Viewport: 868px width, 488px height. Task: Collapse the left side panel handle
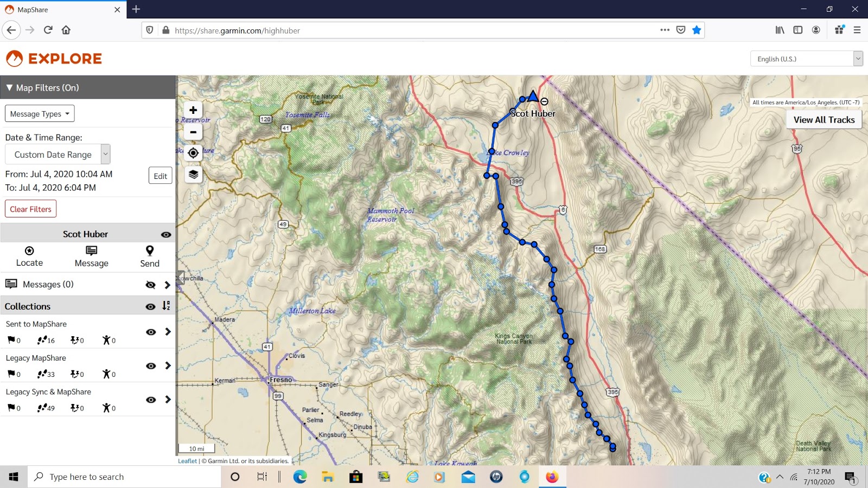[x=180, y=278]
